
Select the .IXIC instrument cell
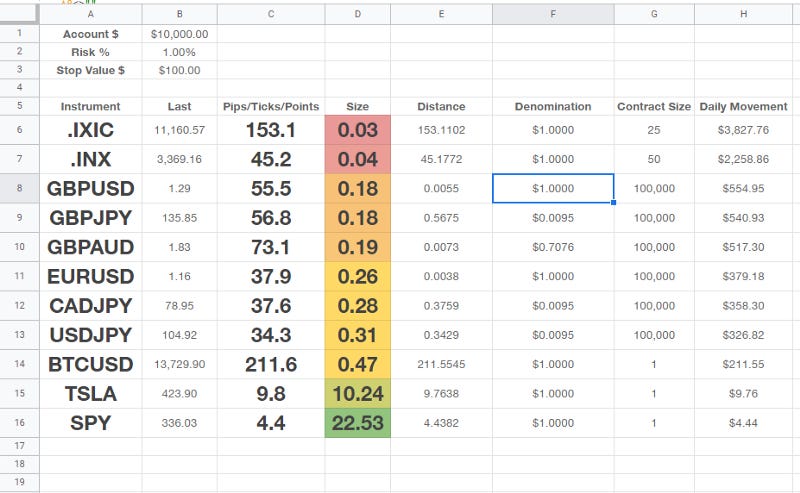tap(91, 130)
